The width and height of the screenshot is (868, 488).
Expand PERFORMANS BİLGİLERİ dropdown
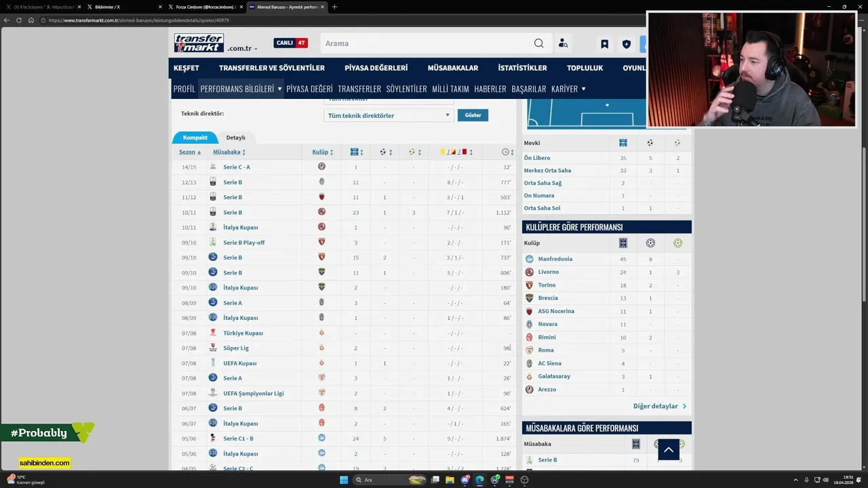241,89
